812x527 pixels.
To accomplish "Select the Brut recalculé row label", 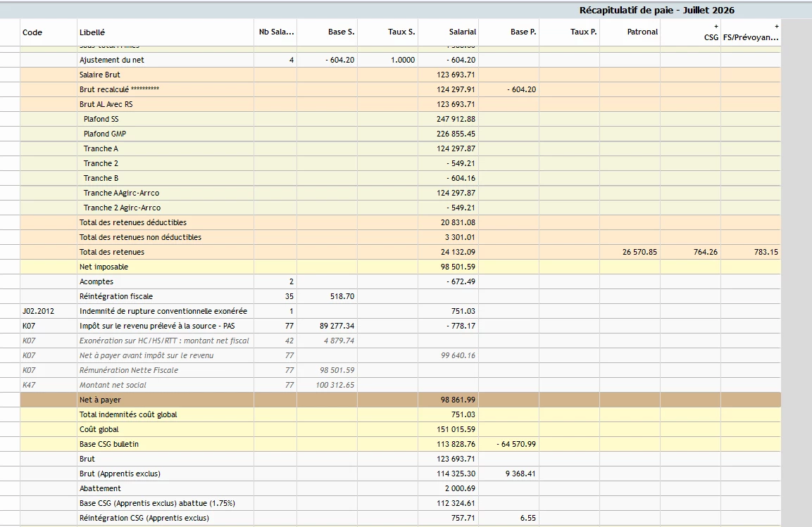I will point(119,89).
